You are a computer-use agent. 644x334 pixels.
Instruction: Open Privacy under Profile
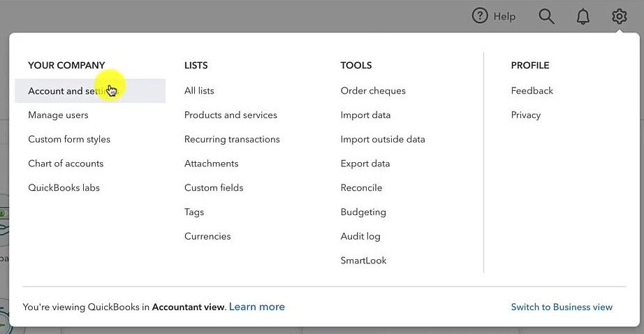point(526,115)
